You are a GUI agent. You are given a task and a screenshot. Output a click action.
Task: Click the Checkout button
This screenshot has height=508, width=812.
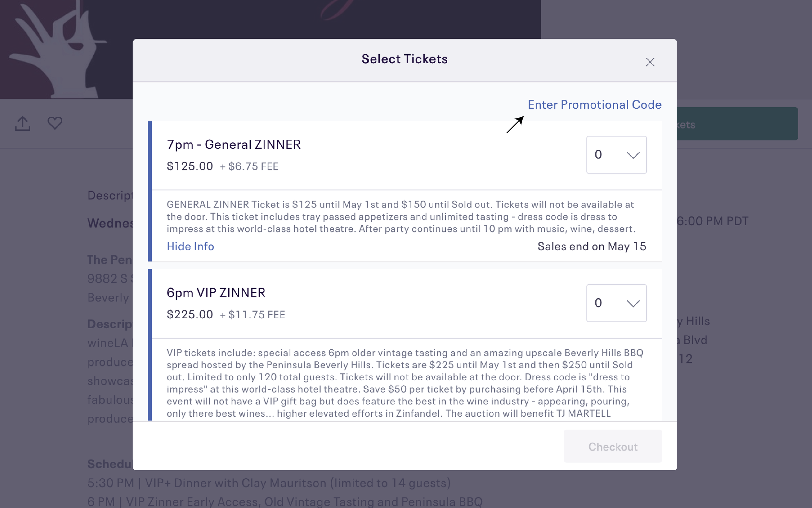pos(613,446)
